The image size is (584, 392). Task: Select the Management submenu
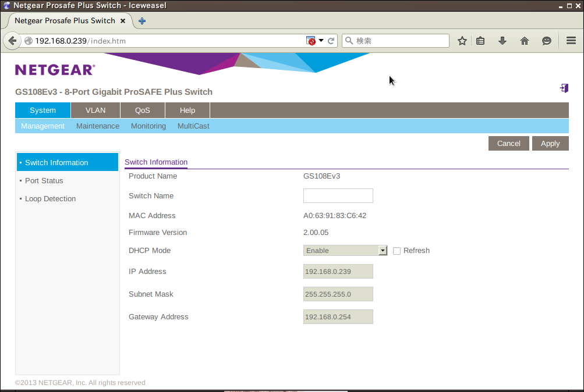coord(43,126)
